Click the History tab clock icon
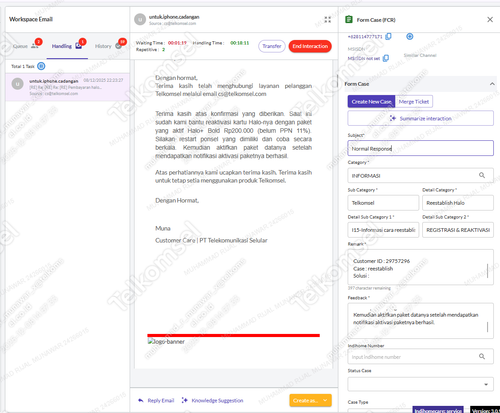Viewport: 500px width, 413px height. tap(118, 46)
